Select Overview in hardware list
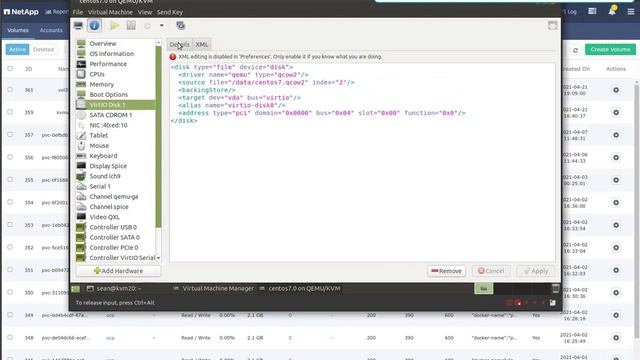Screen dimensions: 640x360 [115, 44]
